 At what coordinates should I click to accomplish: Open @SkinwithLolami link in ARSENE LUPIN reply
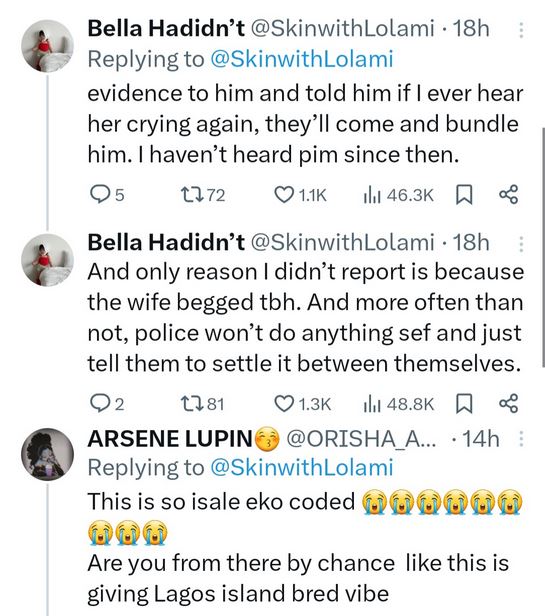(302, 468)
